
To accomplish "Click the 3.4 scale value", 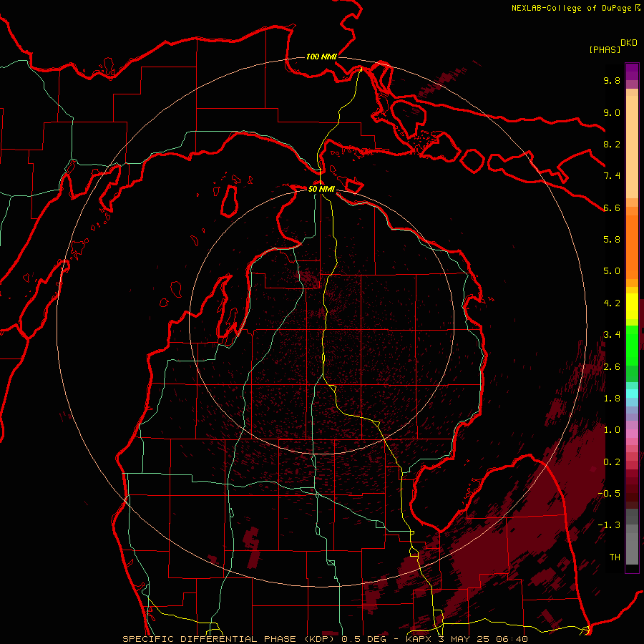I will (x=612, y=335).
